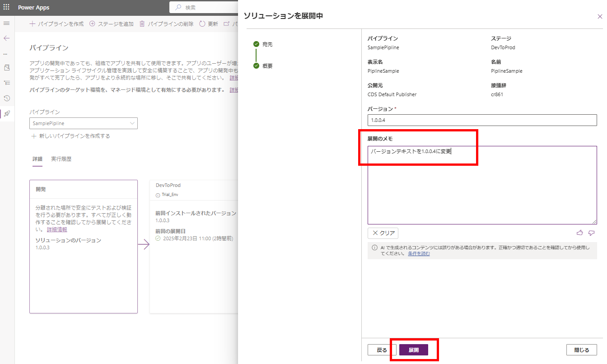The width and height of the screenshot is (607, 364).
Task: Open the 条件を読む terms link
Action: pos(419,253)
